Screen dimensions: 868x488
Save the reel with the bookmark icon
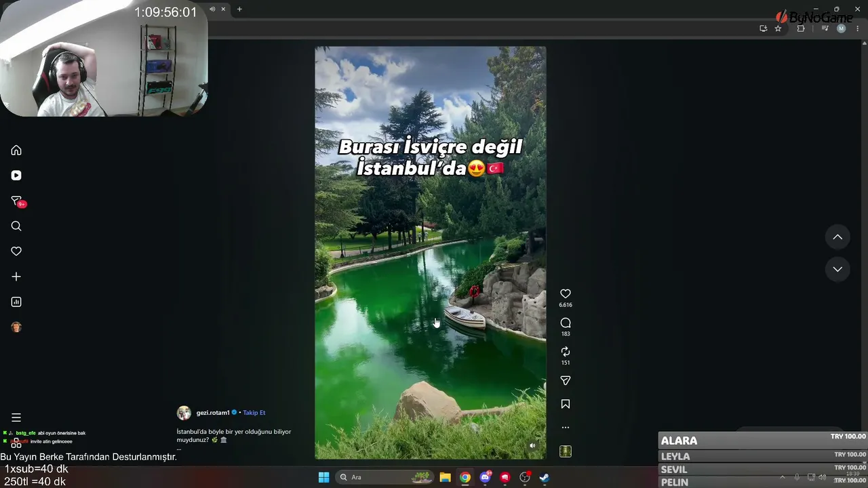pyautogui.click(x=566, y=404)
